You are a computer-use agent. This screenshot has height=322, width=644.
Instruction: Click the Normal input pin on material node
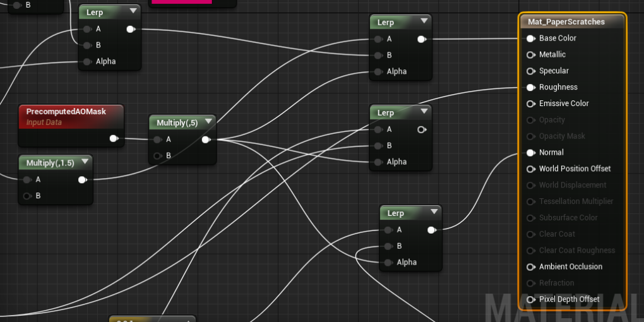[x=530, y=153]
